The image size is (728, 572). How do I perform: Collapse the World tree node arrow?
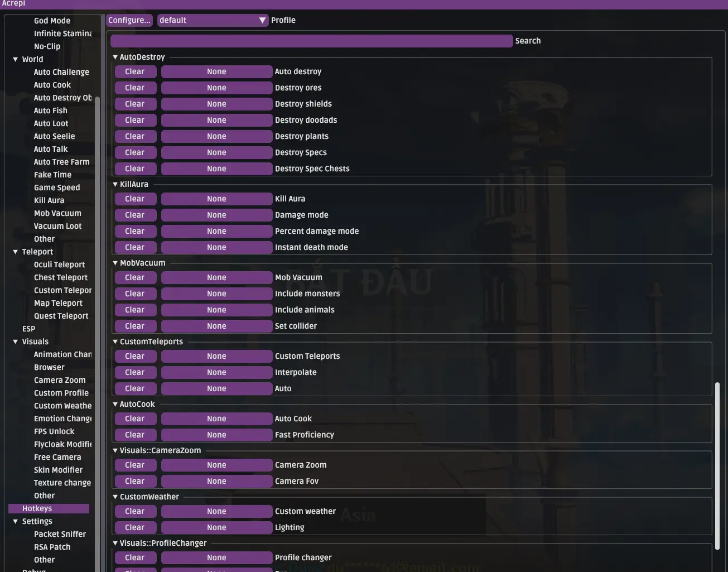[16, 59]
